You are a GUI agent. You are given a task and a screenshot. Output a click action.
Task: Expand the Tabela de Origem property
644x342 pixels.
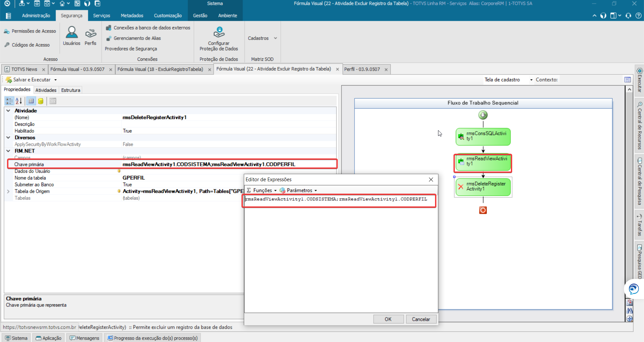click(8, 191)
